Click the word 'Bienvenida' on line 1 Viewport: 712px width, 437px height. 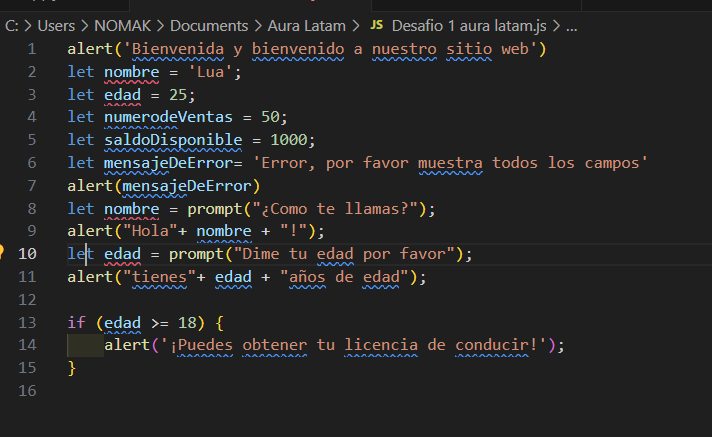[178, 49]
